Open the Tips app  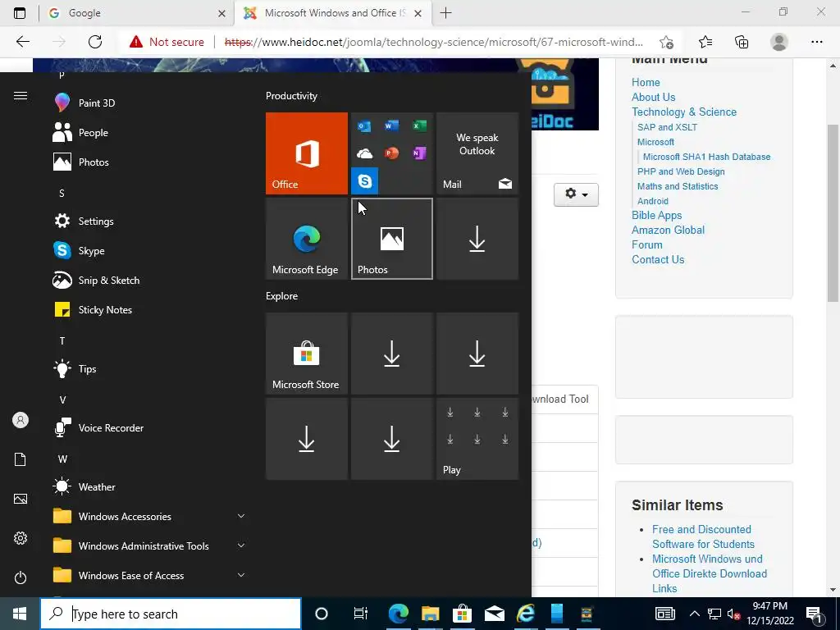(x=150, y=368)
